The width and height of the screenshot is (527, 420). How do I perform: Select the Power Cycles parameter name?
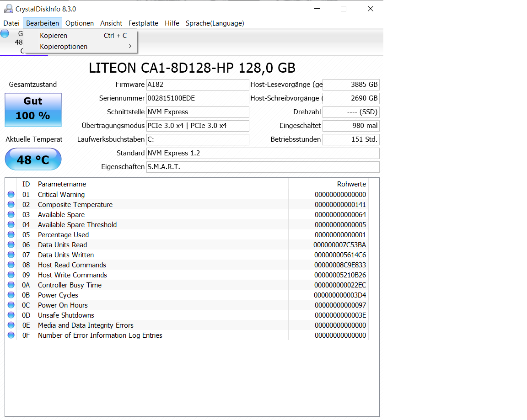58,295
